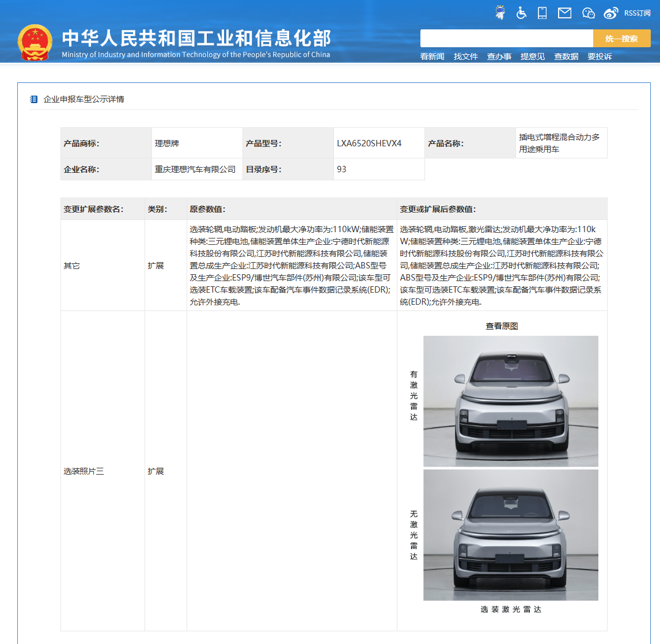
Task: Select the 其它 parameter name cell
Action: click(x=103, y=266)
